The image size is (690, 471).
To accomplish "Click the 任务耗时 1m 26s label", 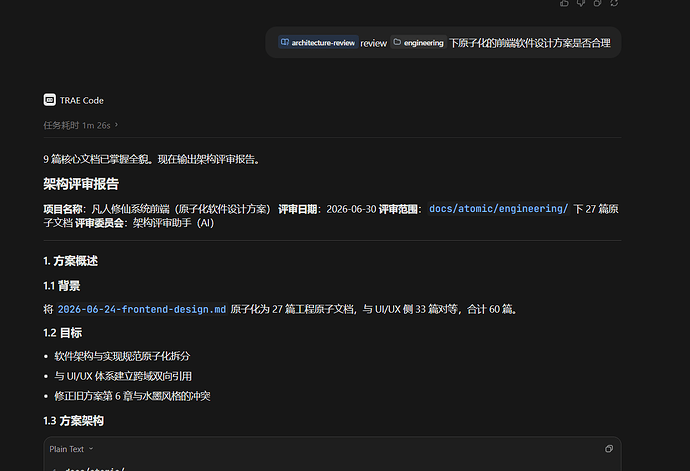I will coord(77,125).
